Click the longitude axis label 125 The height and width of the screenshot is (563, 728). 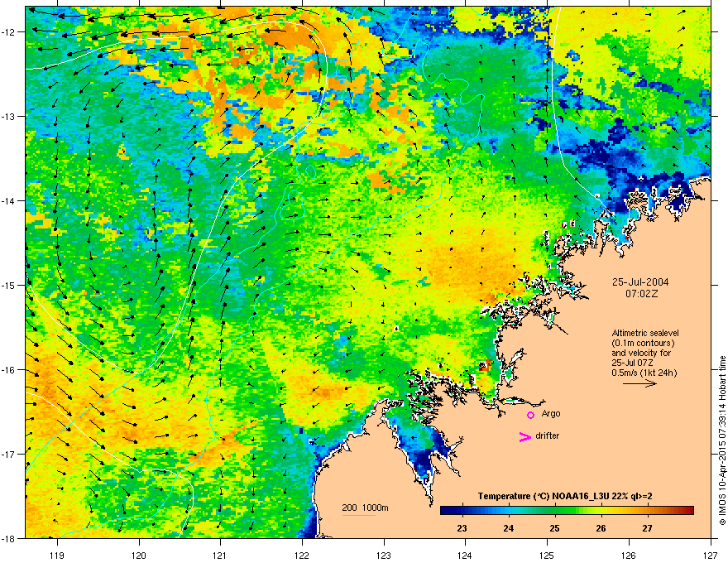(x=547, y=555)
